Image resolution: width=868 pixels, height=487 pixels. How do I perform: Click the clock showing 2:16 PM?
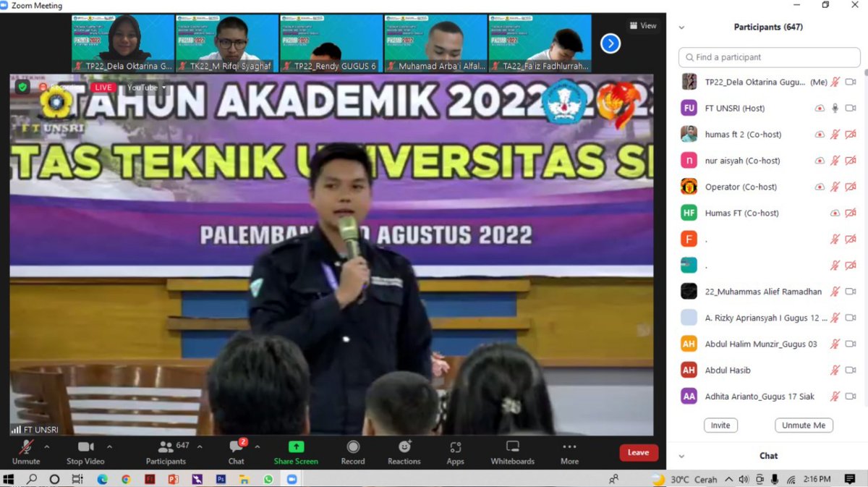tap(816, 479)
